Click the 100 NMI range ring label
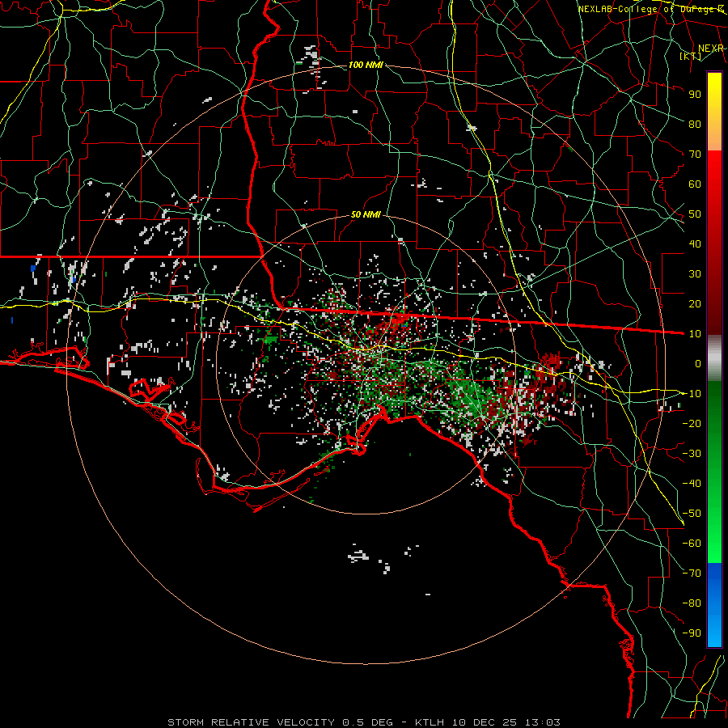This screenshot has height=728, width=728. [366, 65]
